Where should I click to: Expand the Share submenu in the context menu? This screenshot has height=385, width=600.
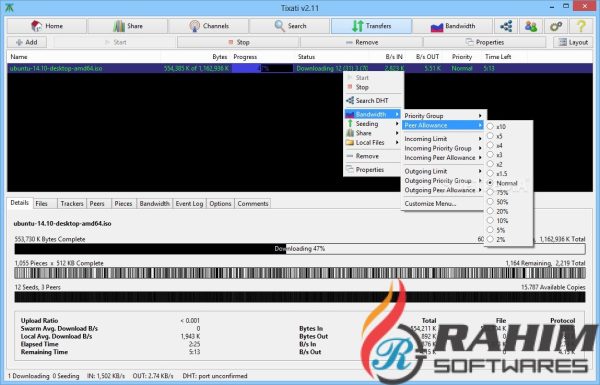click(373, 133)
